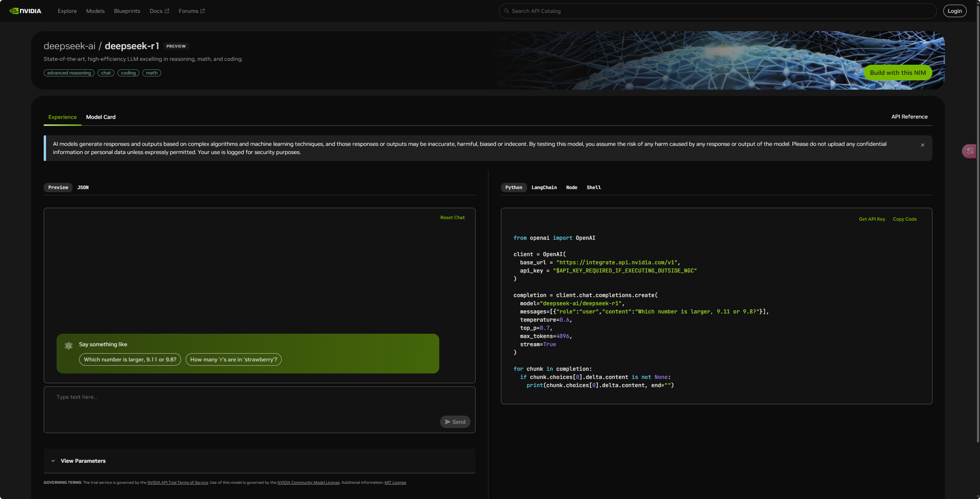
Task: Switch to the JSON view
Action: tap(83, 188)
